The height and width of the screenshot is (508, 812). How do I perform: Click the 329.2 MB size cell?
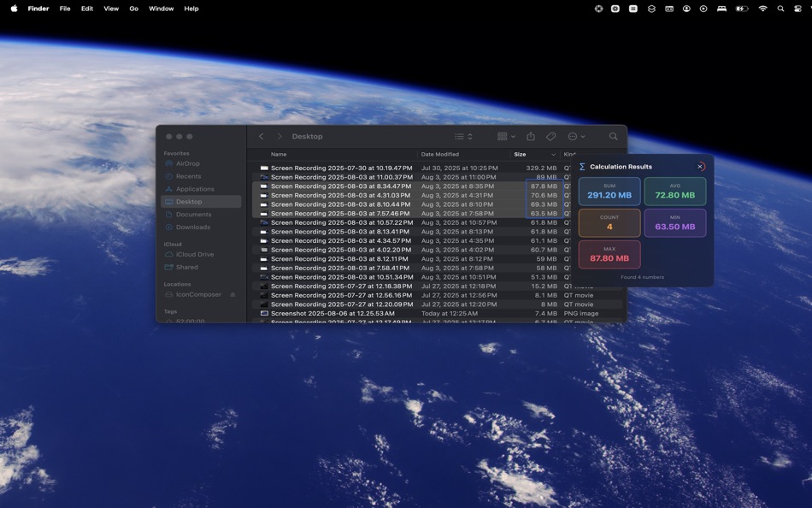coord(541,168)
